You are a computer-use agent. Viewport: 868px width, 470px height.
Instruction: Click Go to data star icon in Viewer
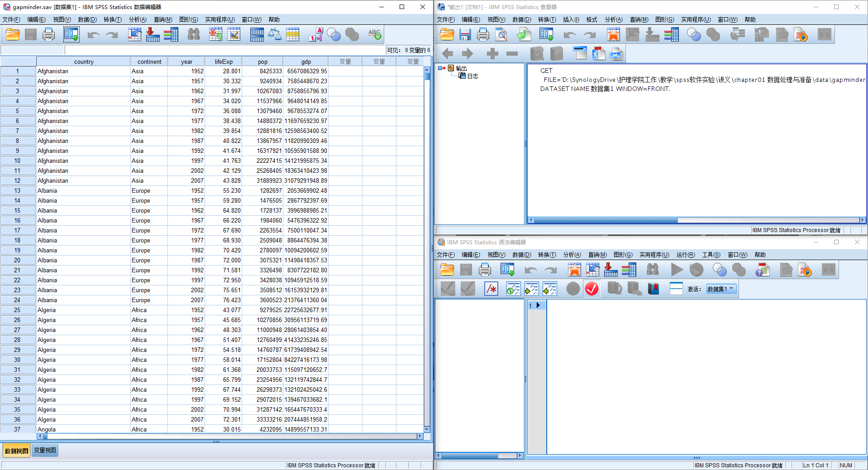point(613,34)
